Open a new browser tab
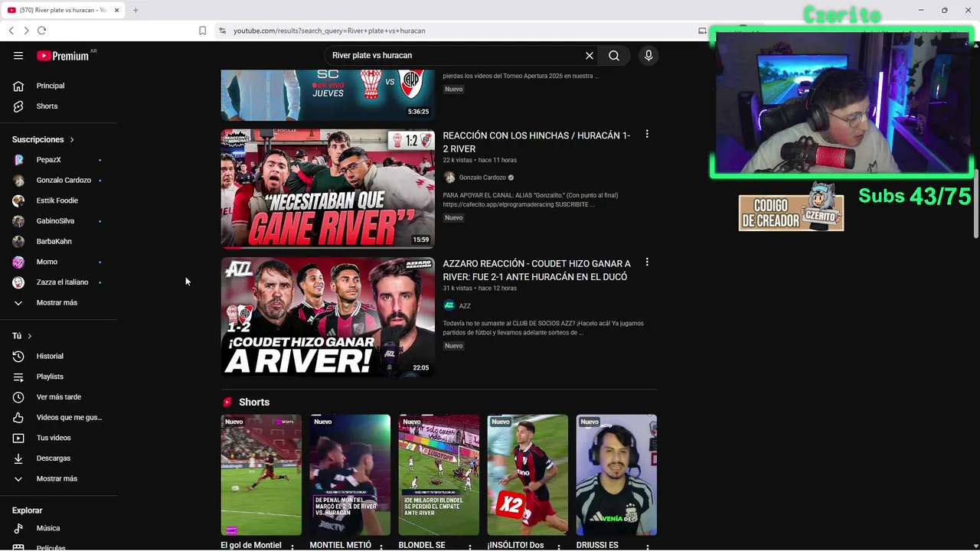 coord(136,10)
